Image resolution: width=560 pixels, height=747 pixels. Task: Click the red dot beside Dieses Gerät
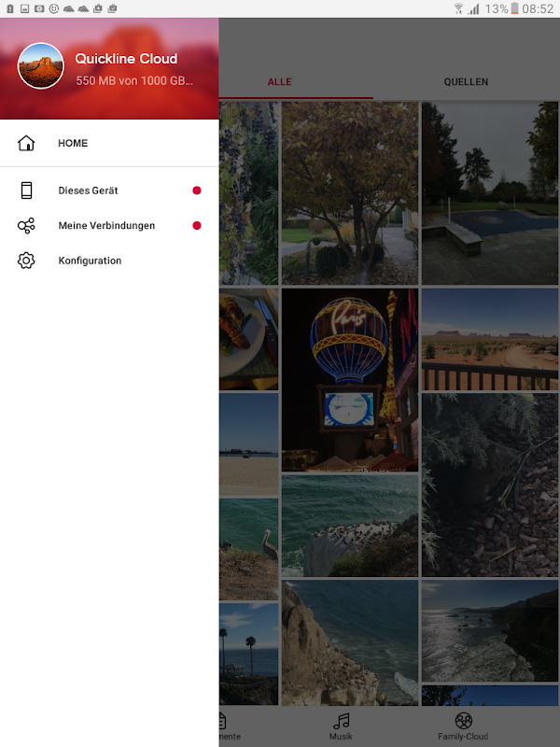click(x=197, y=190)
